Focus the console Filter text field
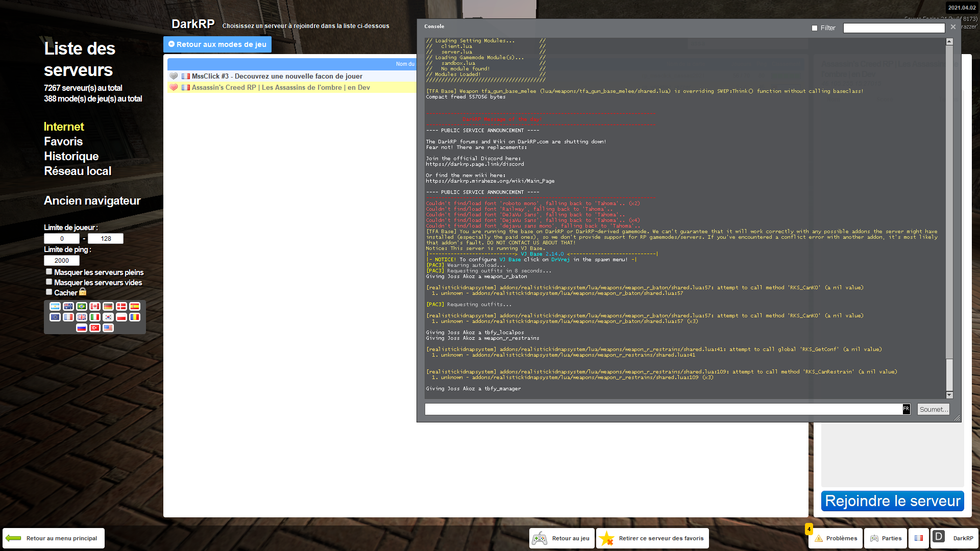 [894, 28]
